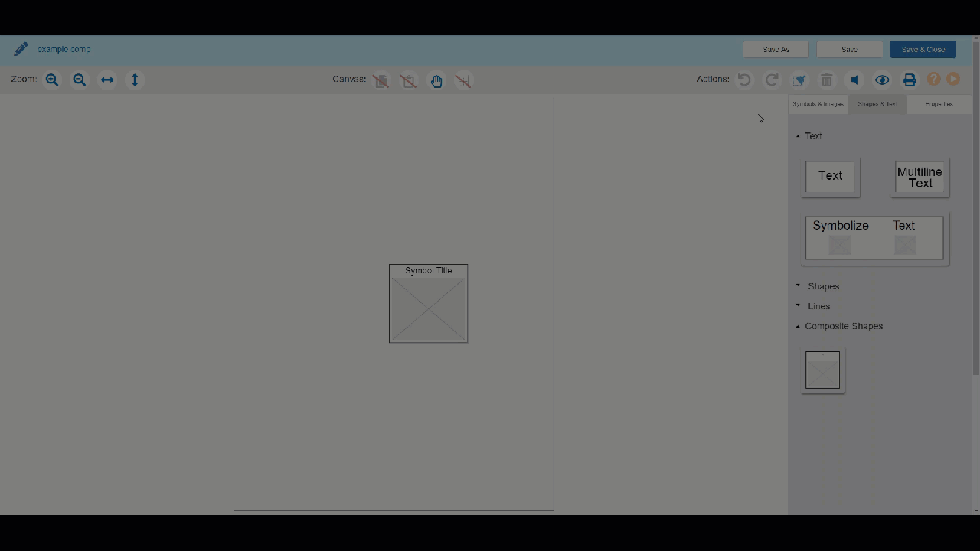Click the undo arrow icon
980x551 pixels.
(744, 80)
